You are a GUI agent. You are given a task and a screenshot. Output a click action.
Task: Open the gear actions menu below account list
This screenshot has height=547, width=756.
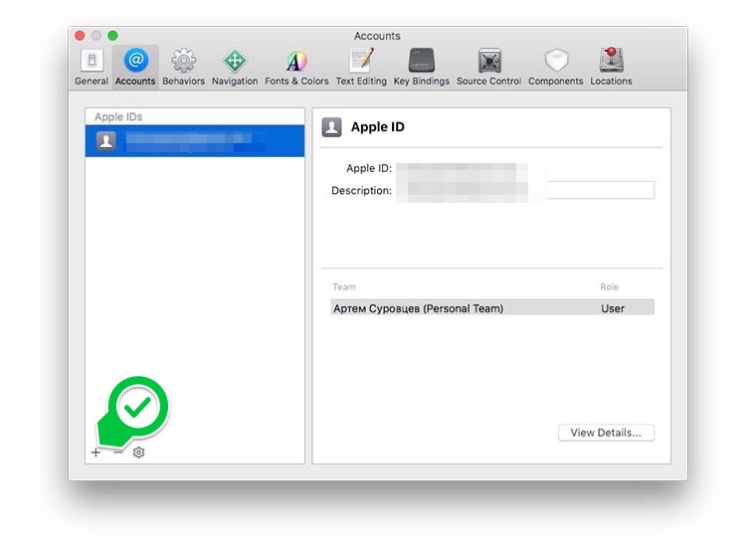pos(139,453)
